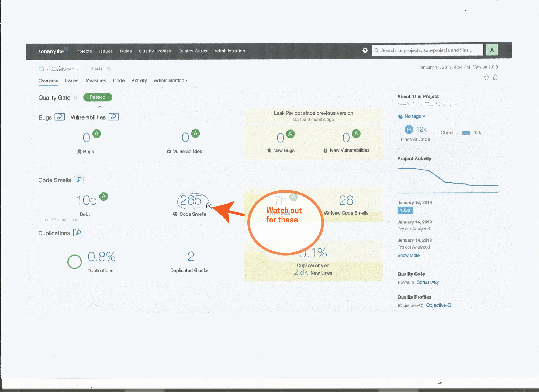Open the 2.8k New Lines value
The image size is (539, 392).
301,272
